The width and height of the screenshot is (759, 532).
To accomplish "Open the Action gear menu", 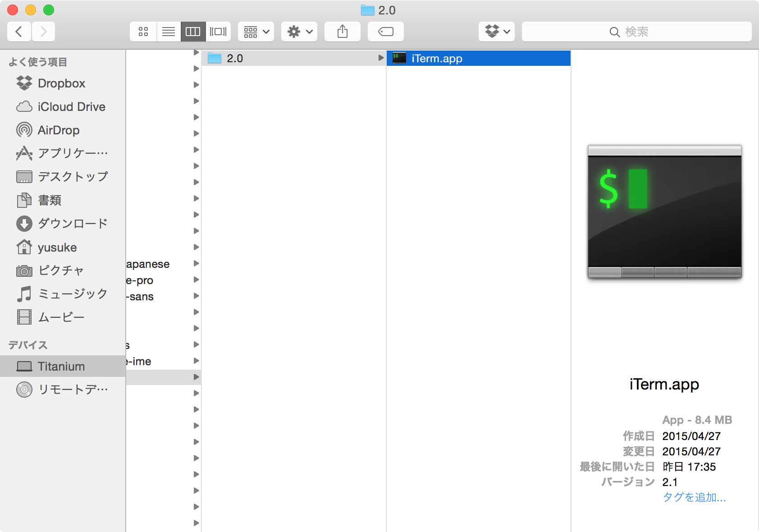I will click(x=299, y=32).
